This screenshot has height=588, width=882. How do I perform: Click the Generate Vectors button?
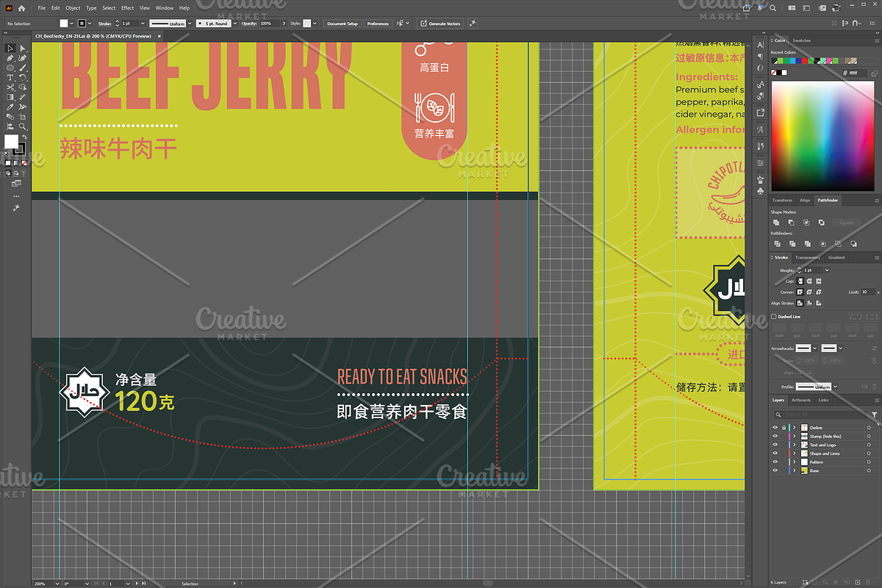tap(440, 24)
